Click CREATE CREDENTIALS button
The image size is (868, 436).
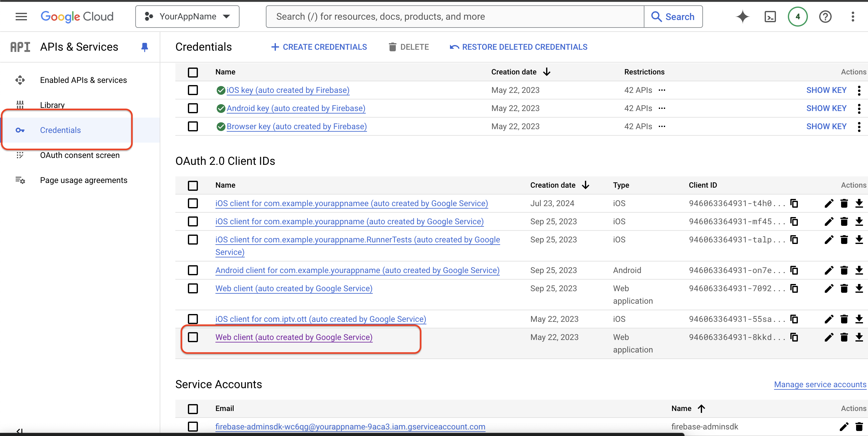(319, 47)
